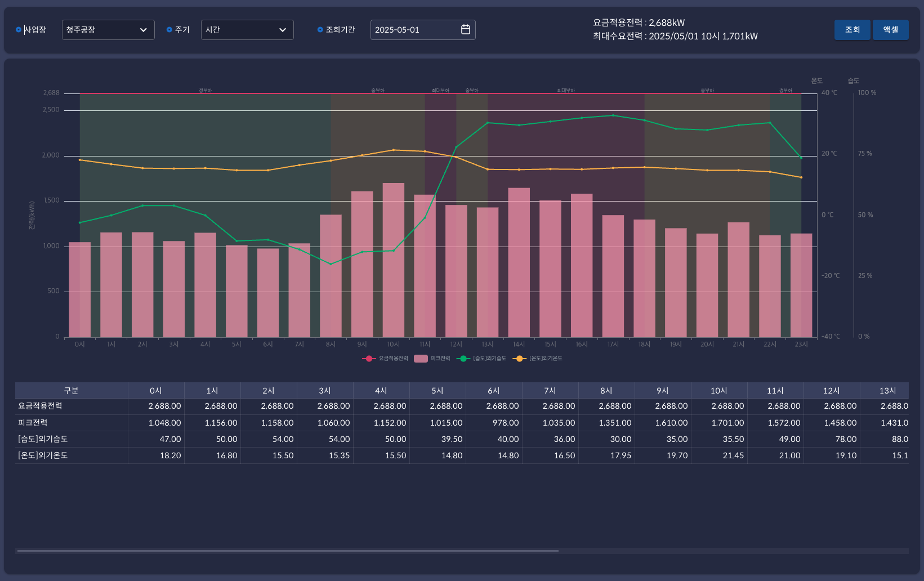Click the 0시 column header
924x581 pixels.
point(156,391)
